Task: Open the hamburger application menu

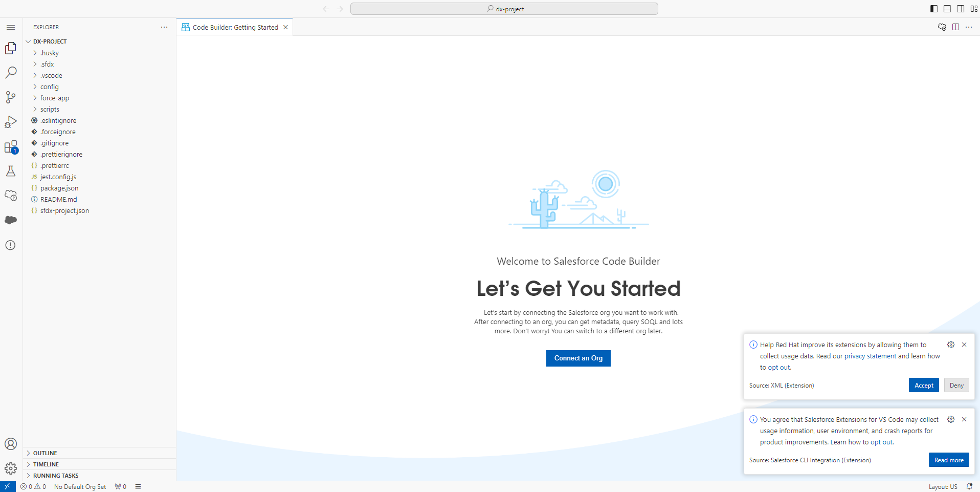Action: (x=11, y=27)
